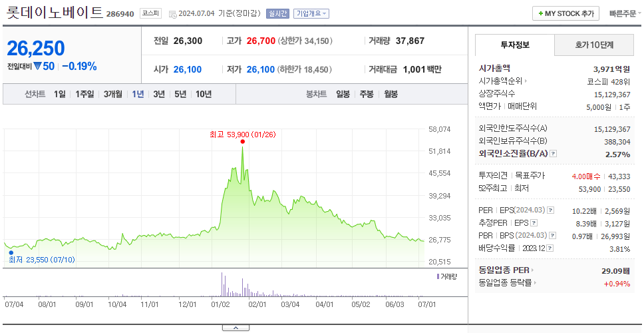
Task: Collapse the chart using the bottom up-arrow handle
Action: tap(236, 328)
